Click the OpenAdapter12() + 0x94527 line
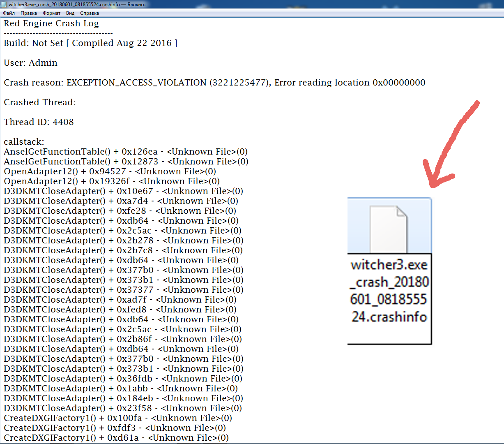The image size is (504, 444). [110, 171]
